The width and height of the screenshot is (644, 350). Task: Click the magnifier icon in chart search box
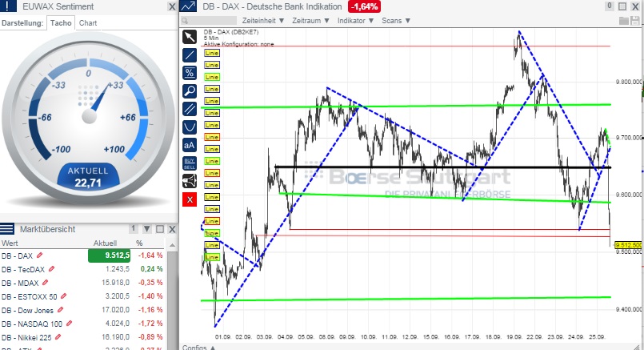click(x=185, y=21)
